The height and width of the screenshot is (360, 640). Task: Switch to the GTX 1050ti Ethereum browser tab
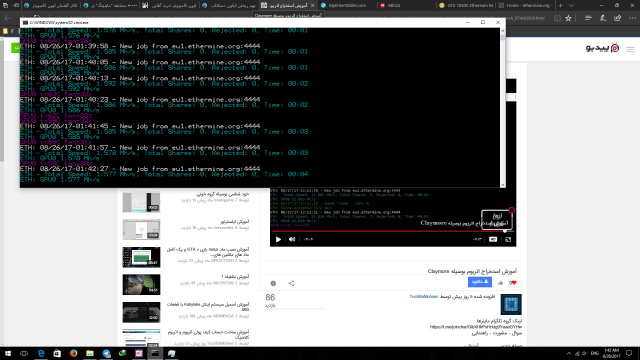tap(465, 5)
